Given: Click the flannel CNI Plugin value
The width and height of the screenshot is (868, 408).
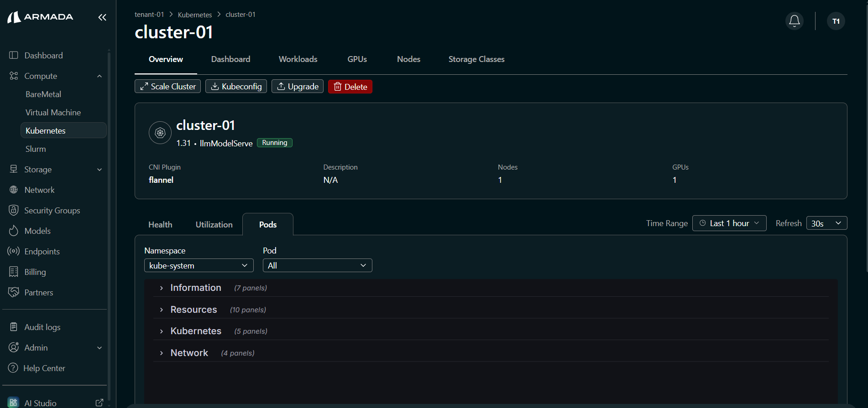Looking at the screenshot, I should [x=161, y=180].
